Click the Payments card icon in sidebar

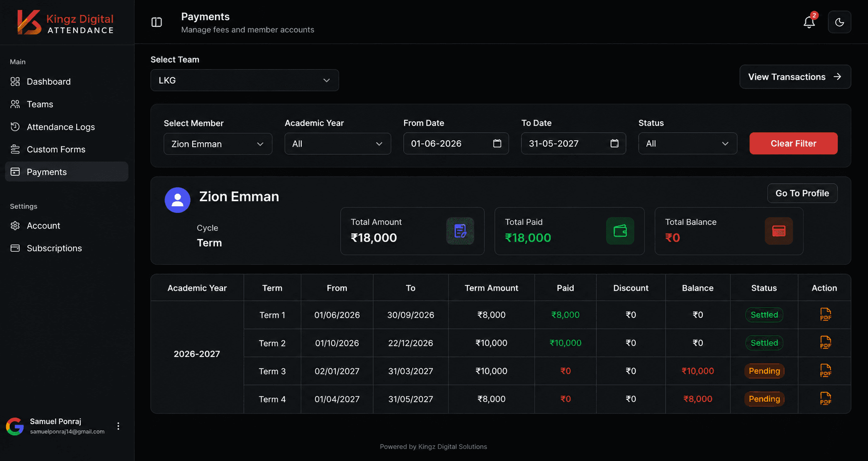click(x=15, y=171)
